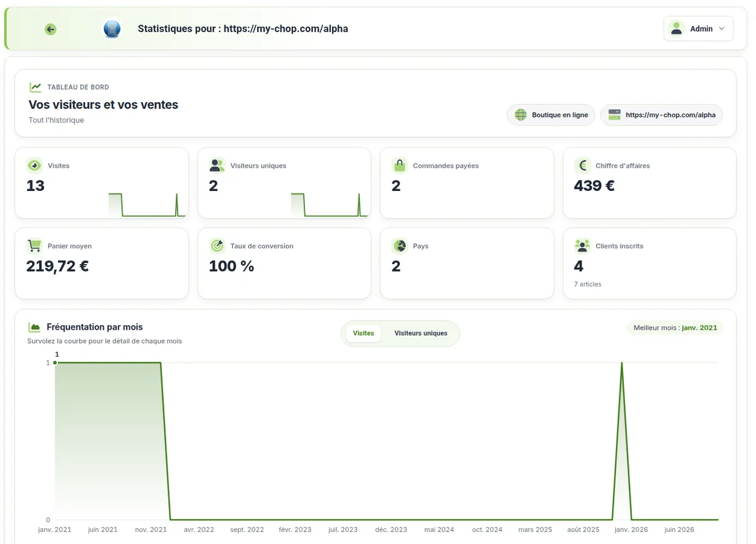Screen dimensions: 756x544
Task: Click the Vos visiteurs et vos ventes heading
Action: [x=103, y=105]
